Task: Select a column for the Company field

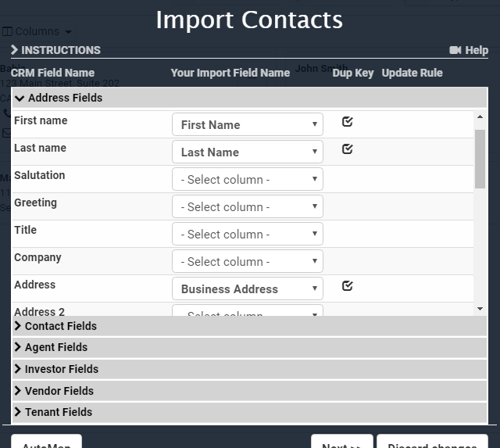Action: pos(247,261)
